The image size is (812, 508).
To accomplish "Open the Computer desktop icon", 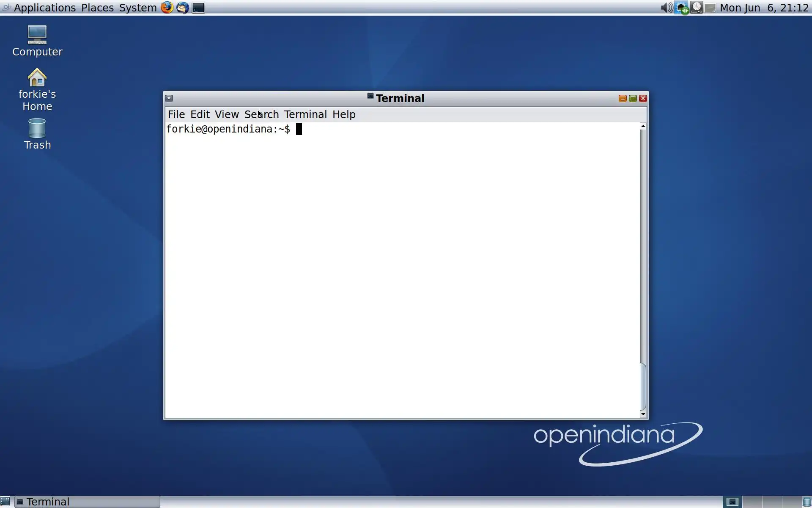I will 37,36.
